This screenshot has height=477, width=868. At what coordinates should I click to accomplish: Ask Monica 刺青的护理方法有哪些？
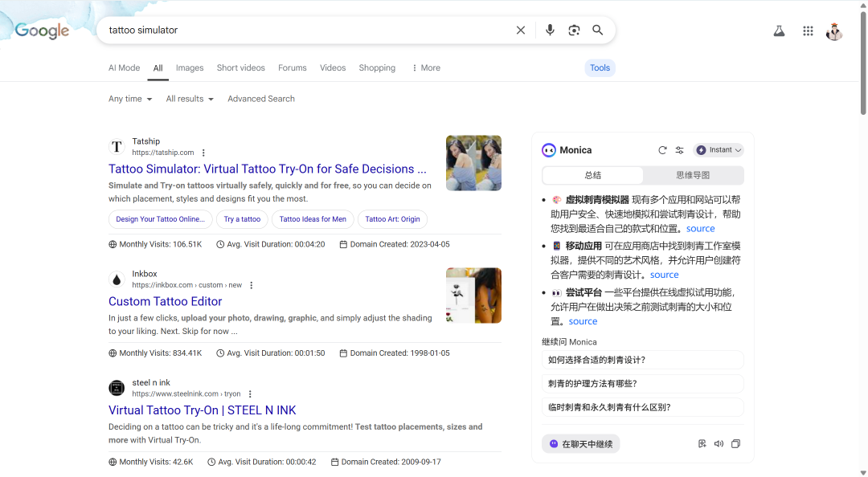click(x=643, y=384)
